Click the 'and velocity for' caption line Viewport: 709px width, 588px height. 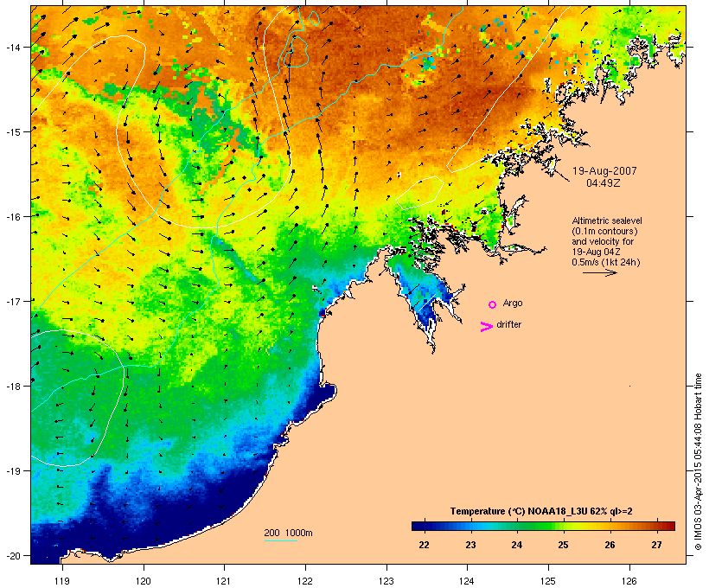(x=603, y=241)
